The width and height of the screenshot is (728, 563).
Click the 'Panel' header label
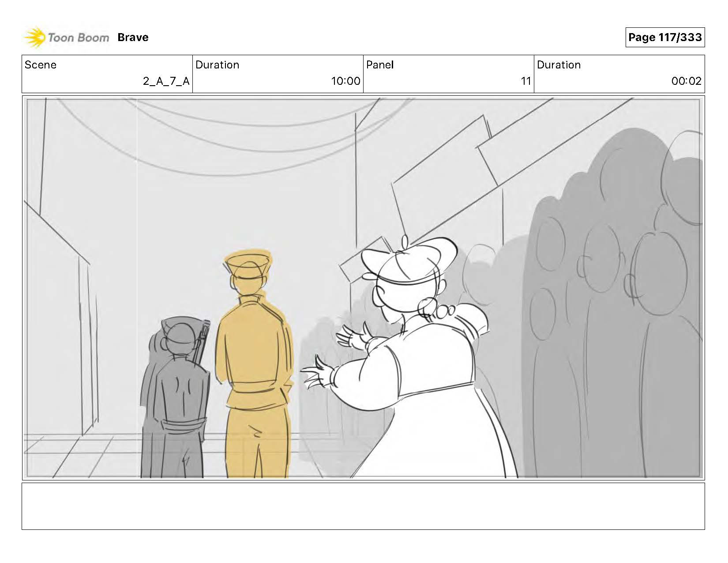click(380, 65)
